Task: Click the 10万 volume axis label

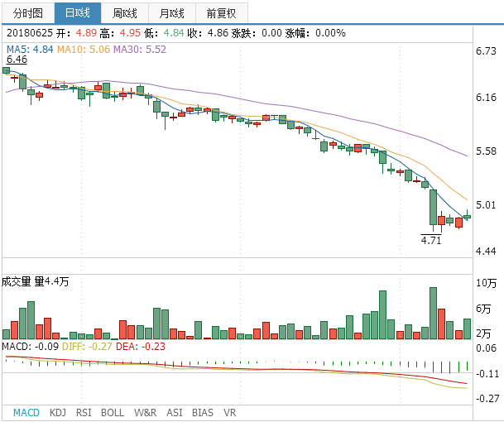Action: [486, 283]
